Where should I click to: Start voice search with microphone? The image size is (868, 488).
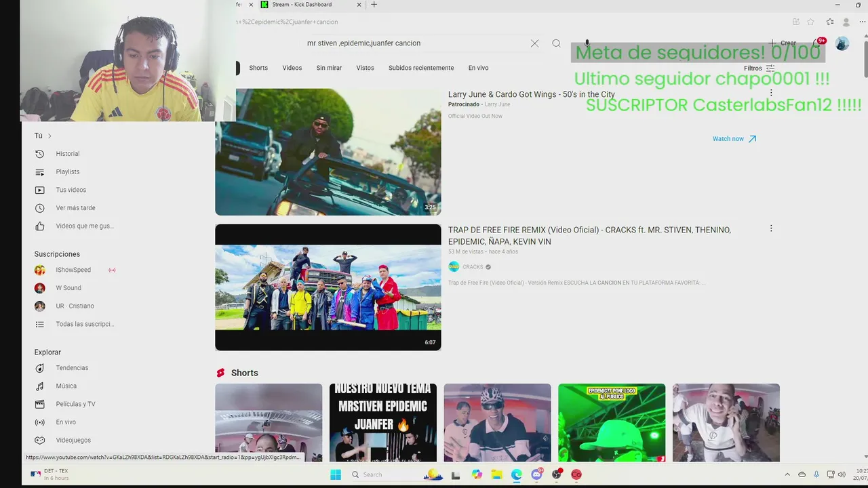tap(587, 43)
